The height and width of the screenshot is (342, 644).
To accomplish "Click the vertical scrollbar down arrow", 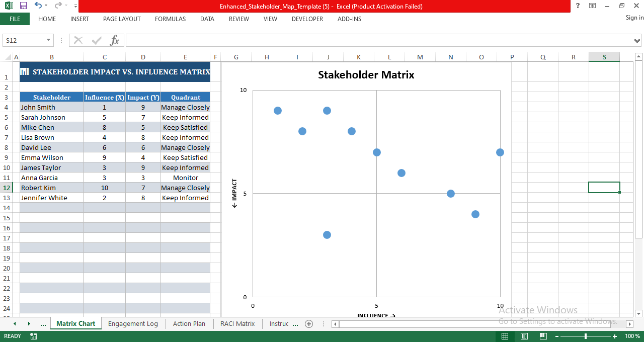I will pyautogui.click(x=638, y=313).
